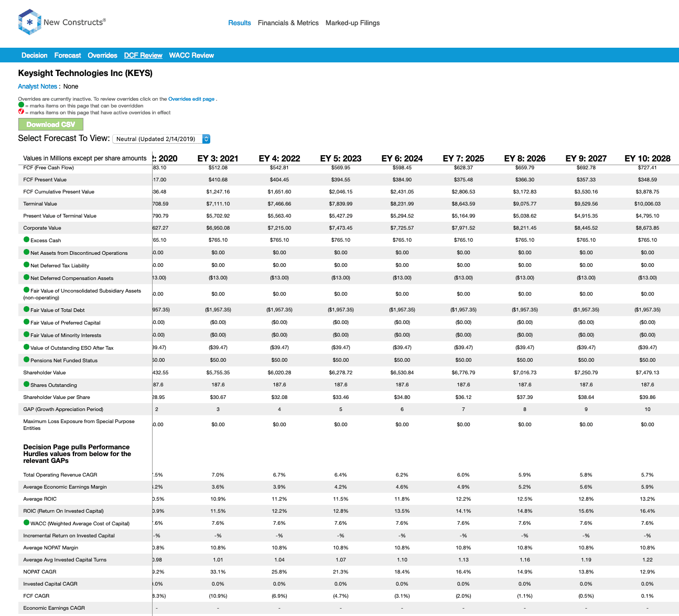Click green dot by Net Deferred Compensation Assets
The width and height of the screenshot is (679, 616).
(x=26, y=277)
